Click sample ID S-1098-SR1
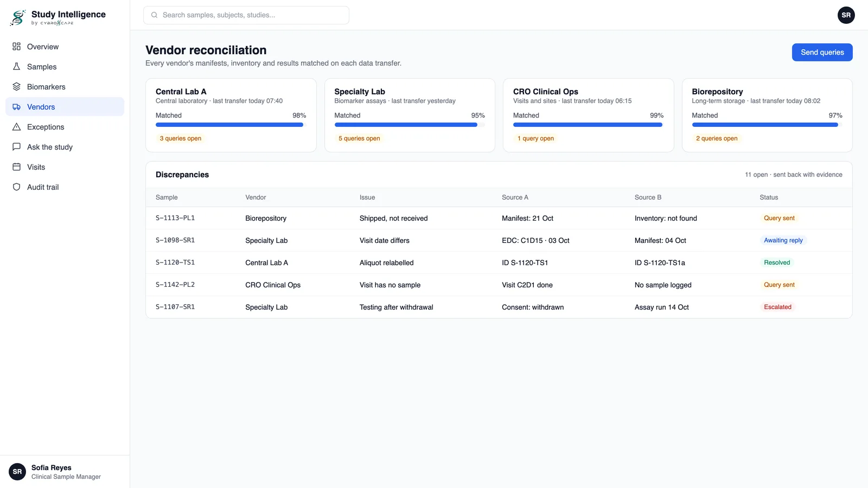 (175, 240)
